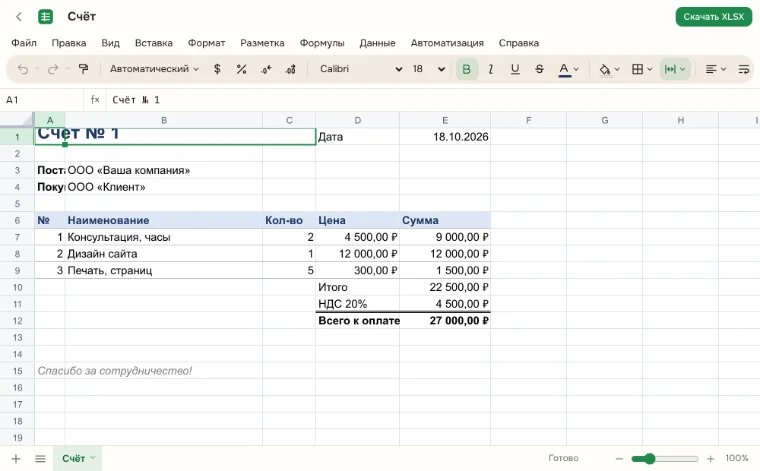Increase decimal places
Screen dimensions: 760x471
pyautogui.click(x=290, y=69)
